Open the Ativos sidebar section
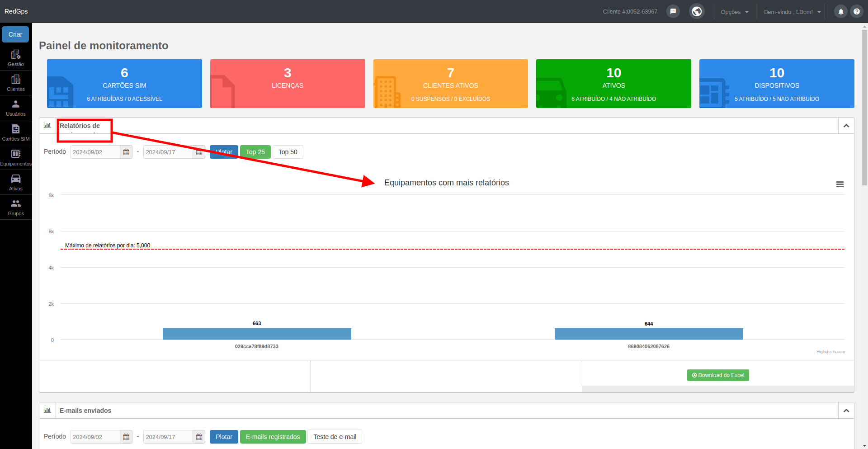Image resolution: width=868 pixels, height=449 pixels. (16, 182)
